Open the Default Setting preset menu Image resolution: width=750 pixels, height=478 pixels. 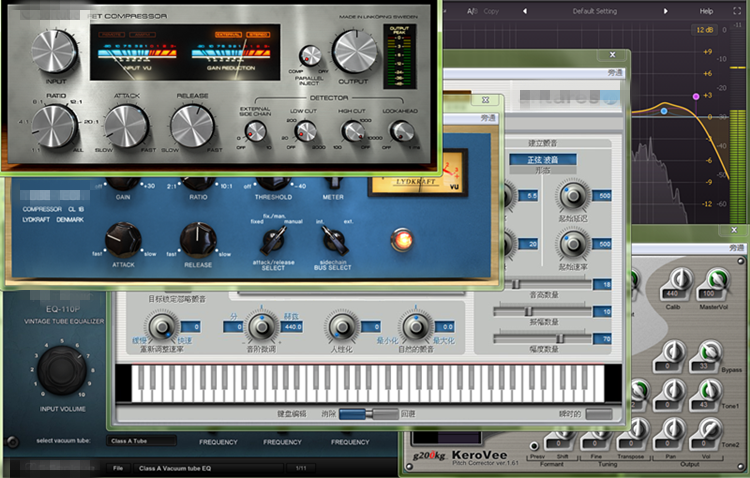point(595,11)
